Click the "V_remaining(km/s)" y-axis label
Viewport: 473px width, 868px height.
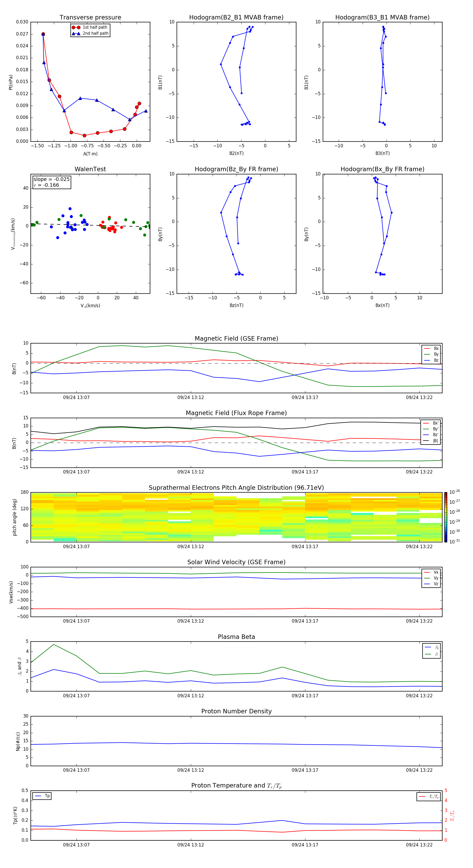13,234
